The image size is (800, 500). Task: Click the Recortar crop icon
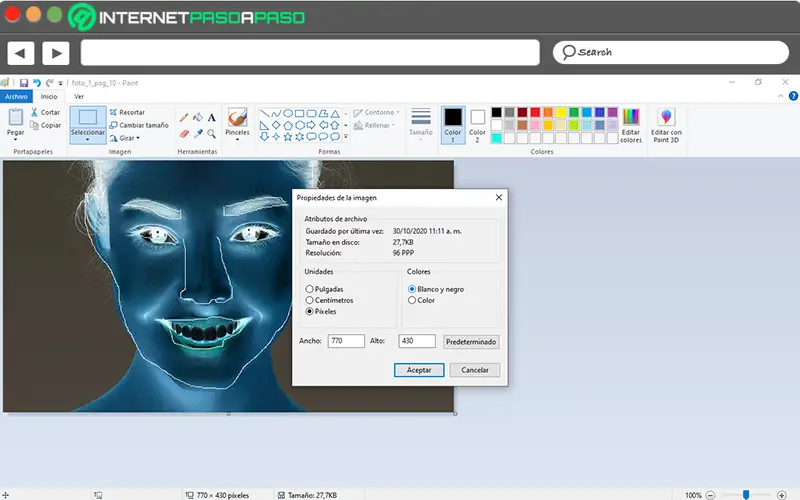(114, 112)
